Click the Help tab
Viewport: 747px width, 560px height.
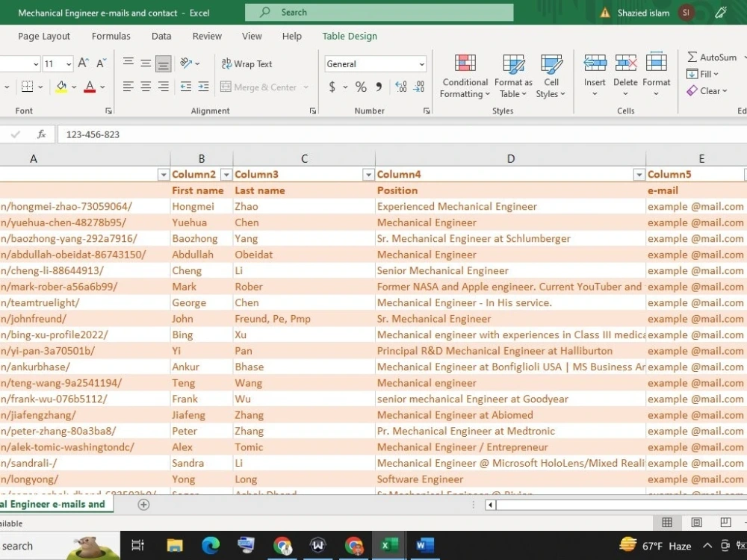[x=292, y=36]
